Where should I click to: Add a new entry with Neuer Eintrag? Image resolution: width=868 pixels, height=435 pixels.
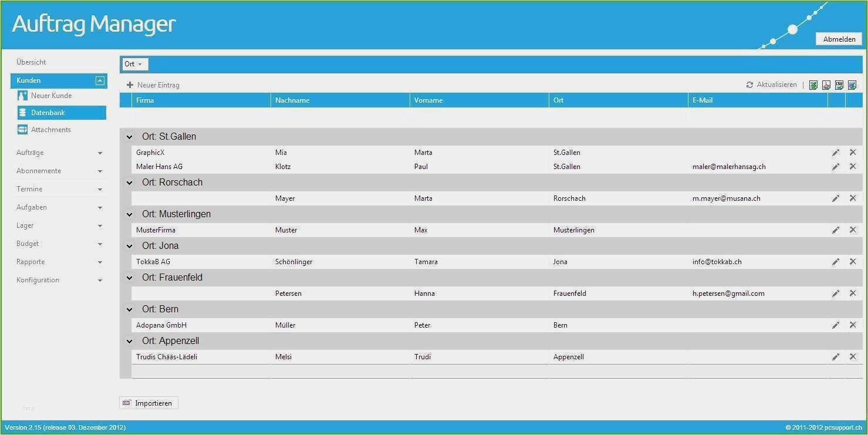point(153,85)
